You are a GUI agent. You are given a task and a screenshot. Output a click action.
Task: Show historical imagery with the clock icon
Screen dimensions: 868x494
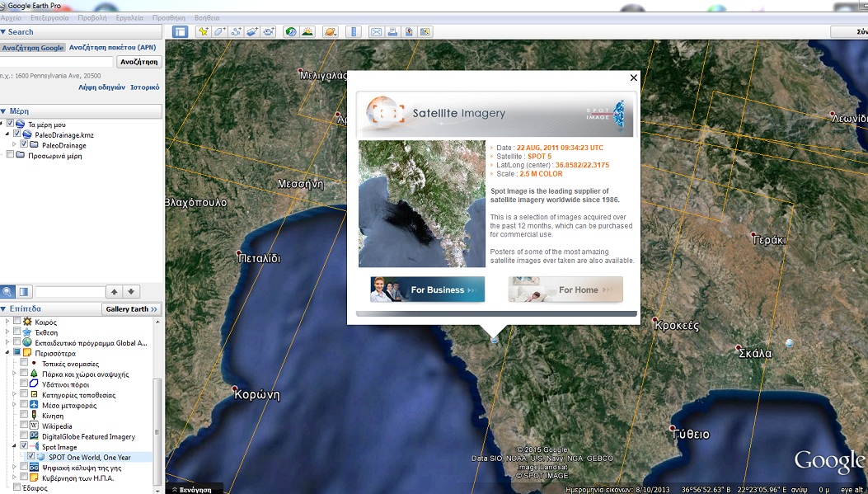[x=291, y=31]
